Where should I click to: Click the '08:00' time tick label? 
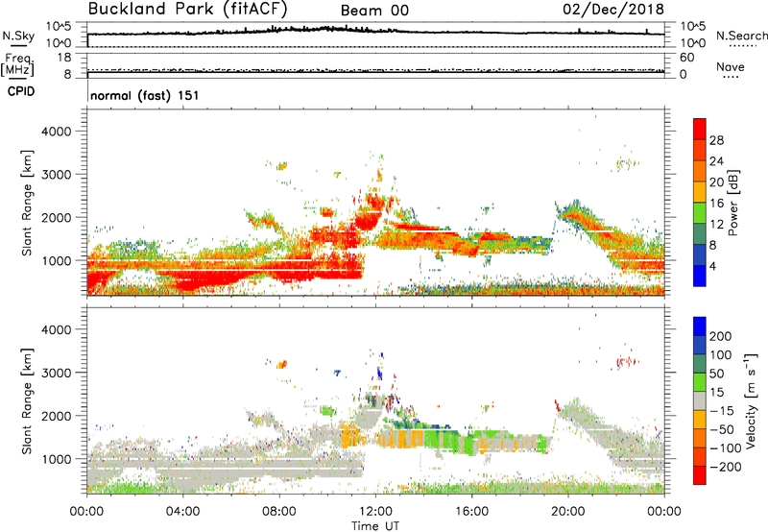279,512
